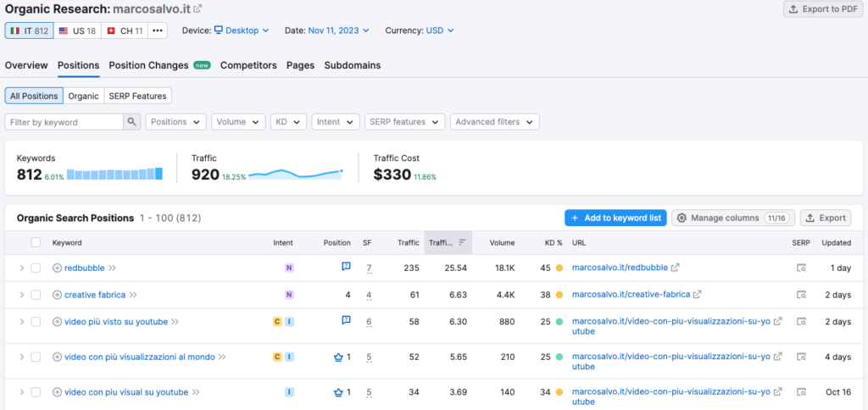Click N intent badge for redbubble
868x410 pixels.
(x=289, y=268)
